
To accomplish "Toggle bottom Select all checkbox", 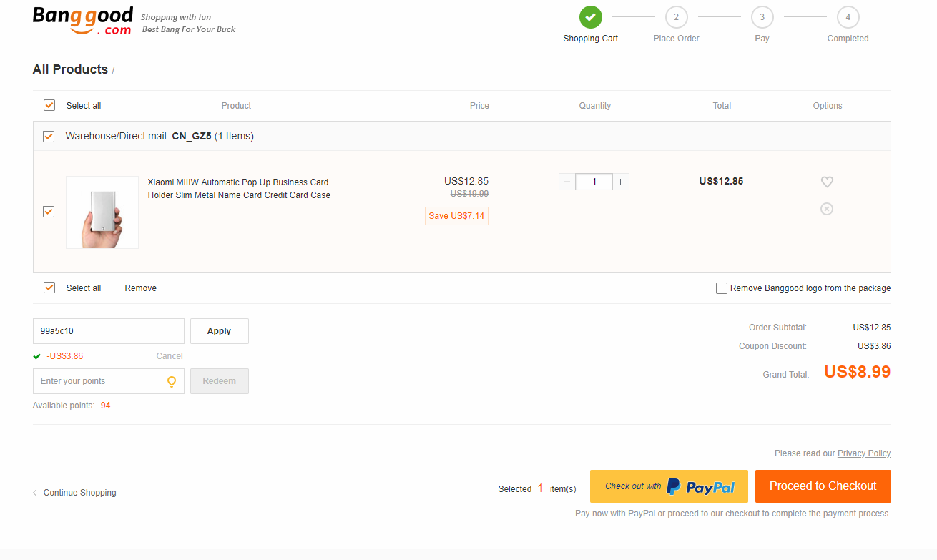I will coord(49,288).
